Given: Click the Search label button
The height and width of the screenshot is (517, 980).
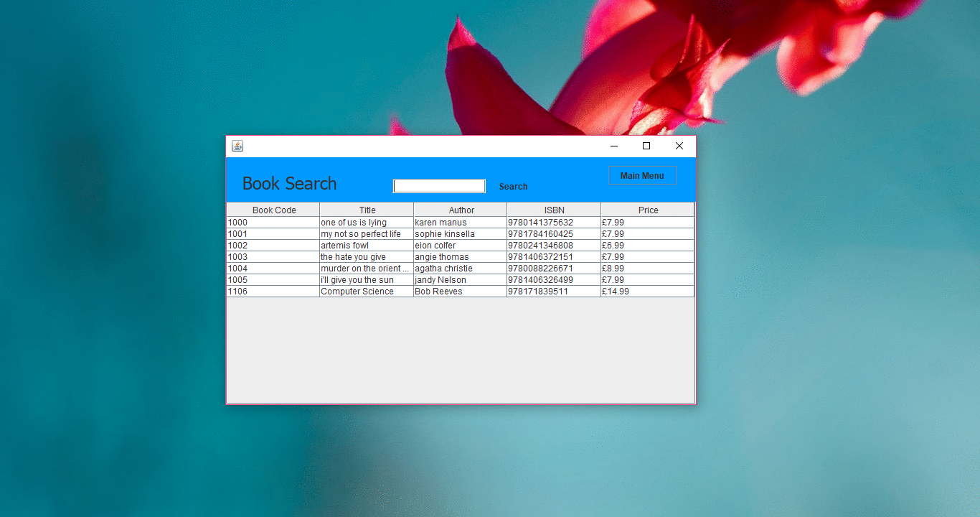Looking at the screenshot, I should point(513,187).
